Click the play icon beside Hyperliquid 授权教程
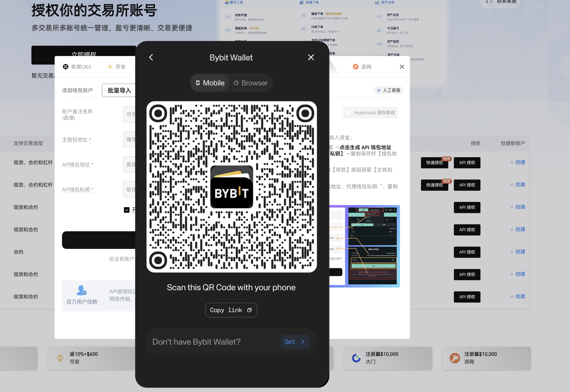Image resolution: width=570 pixels, height=392 pixels. (349, 113)
